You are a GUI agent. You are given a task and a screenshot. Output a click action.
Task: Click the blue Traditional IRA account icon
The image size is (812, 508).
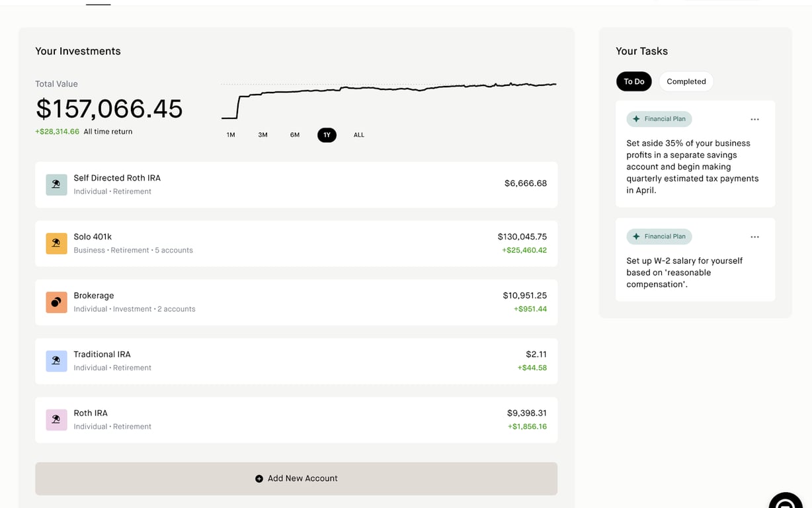56,361
